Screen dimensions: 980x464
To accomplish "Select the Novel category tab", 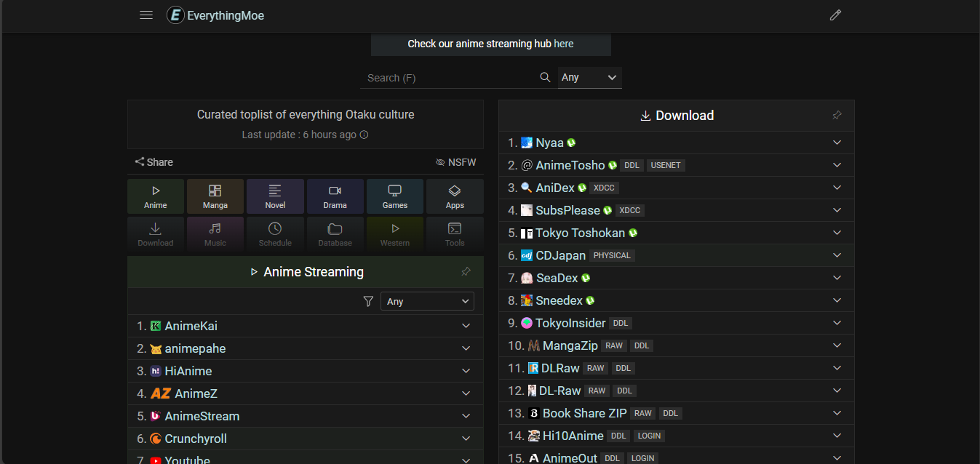I will [x=275, y=196].
